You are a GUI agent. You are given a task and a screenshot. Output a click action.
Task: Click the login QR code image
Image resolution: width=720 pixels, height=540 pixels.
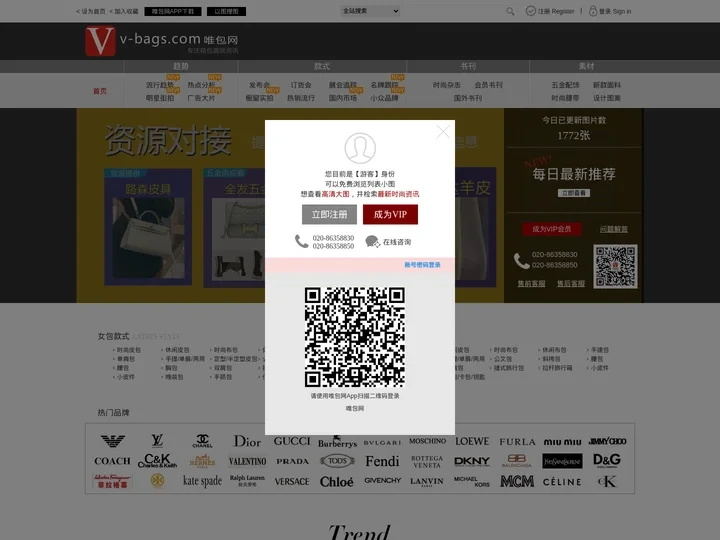coord(355,337)
